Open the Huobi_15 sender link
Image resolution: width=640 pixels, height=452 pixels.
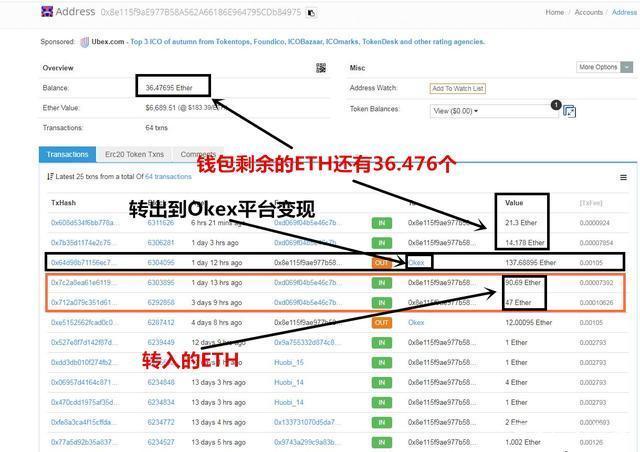coord(289,362)
